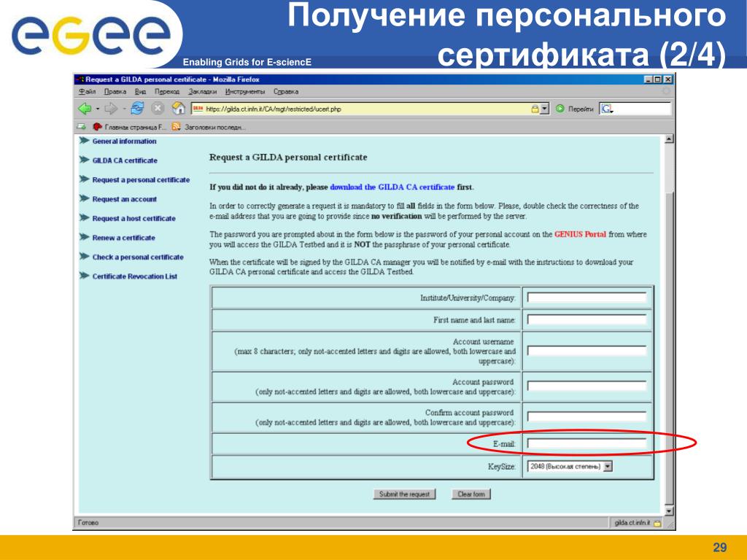The image size is (747, 560).
Task: Go to the Home page icon
Action: [x=179, y=109]
